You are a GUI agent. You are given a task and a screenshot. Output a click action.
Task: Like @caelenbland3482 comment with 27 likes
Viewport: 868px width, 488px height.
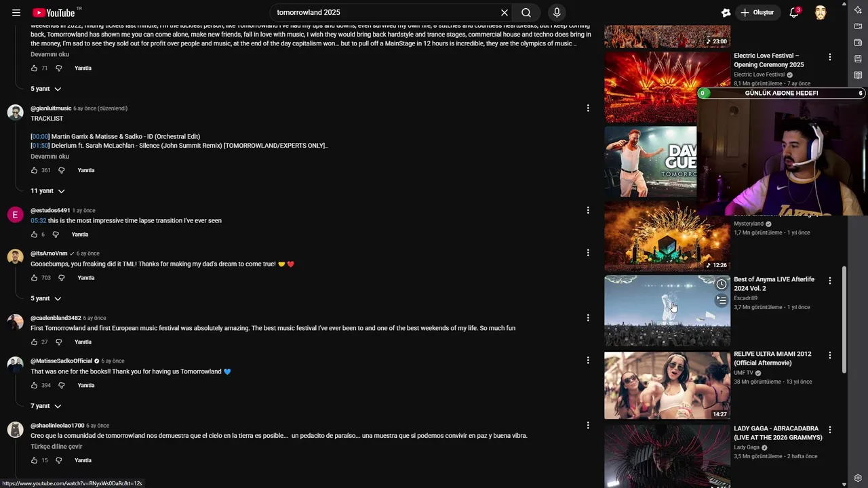(34, 342)
